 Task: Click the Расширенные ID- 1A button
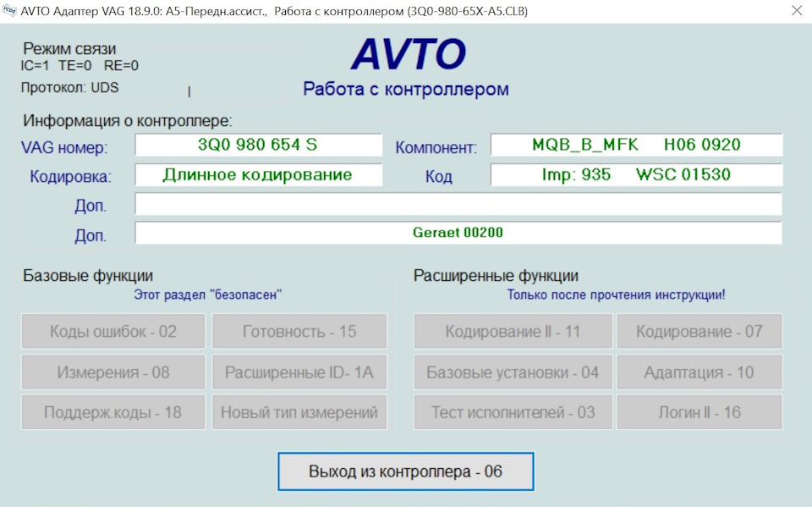pyautogui.click(x=299, y=372)
